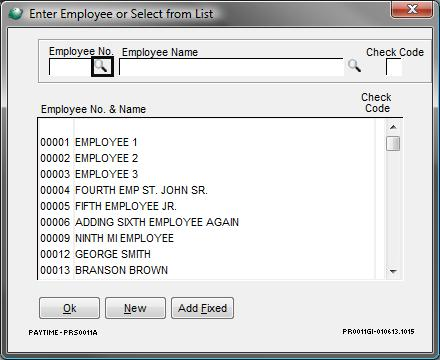Click the green globe icon in title bar
440x360 pixels.
[x=15, y=14]
